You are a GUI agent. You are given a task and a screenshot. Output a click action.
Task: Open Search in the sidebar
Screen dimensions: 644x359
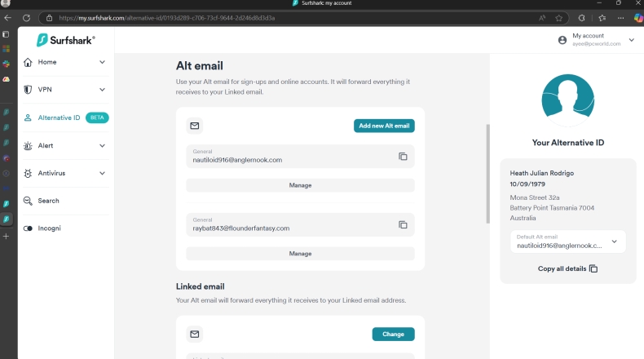pyautogui.click(x=48, y=201)
